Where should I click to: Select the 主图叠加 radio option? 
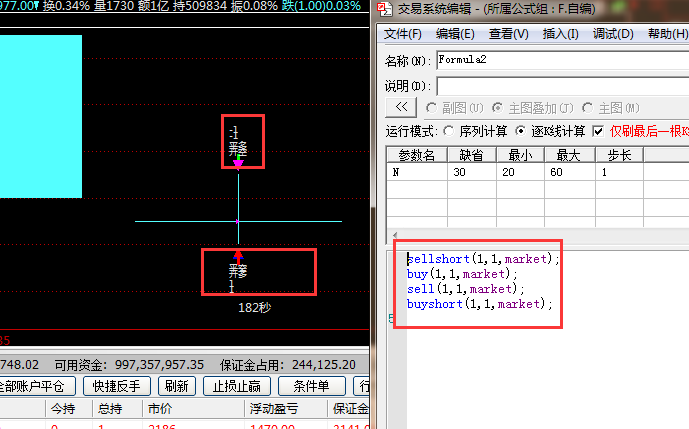coord(505,107)
